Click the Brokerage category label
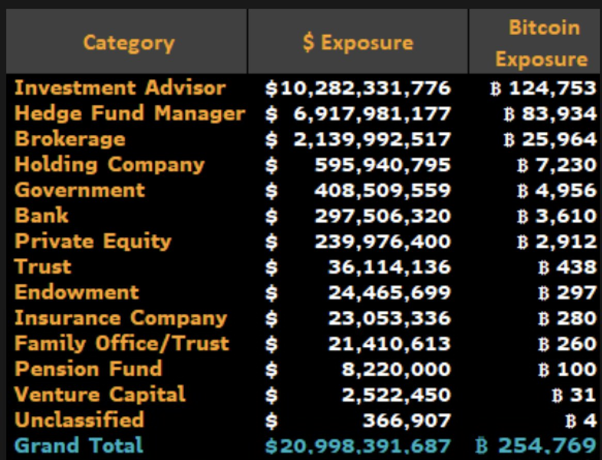The height and width of the screenshot is (460, 602). tap(70, 139)
